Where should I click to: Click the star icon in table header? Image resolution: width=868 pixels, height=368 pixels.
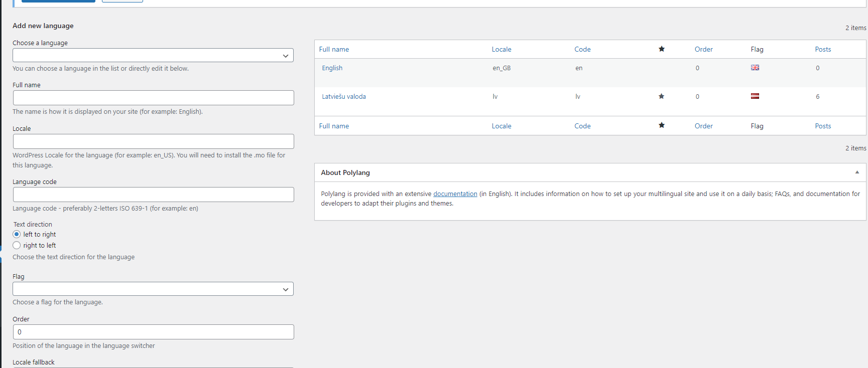click(x=661, y=49)
